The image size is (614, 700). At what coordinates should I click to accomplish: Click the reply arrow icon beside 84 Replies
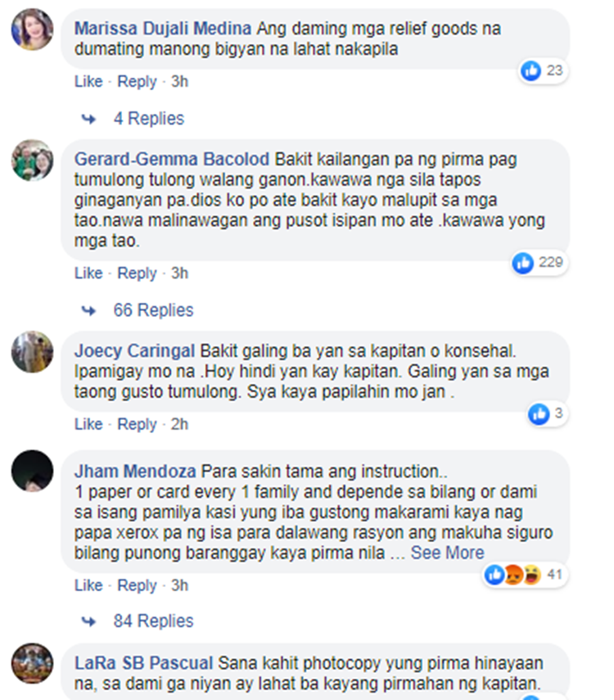tap(88, 621)
